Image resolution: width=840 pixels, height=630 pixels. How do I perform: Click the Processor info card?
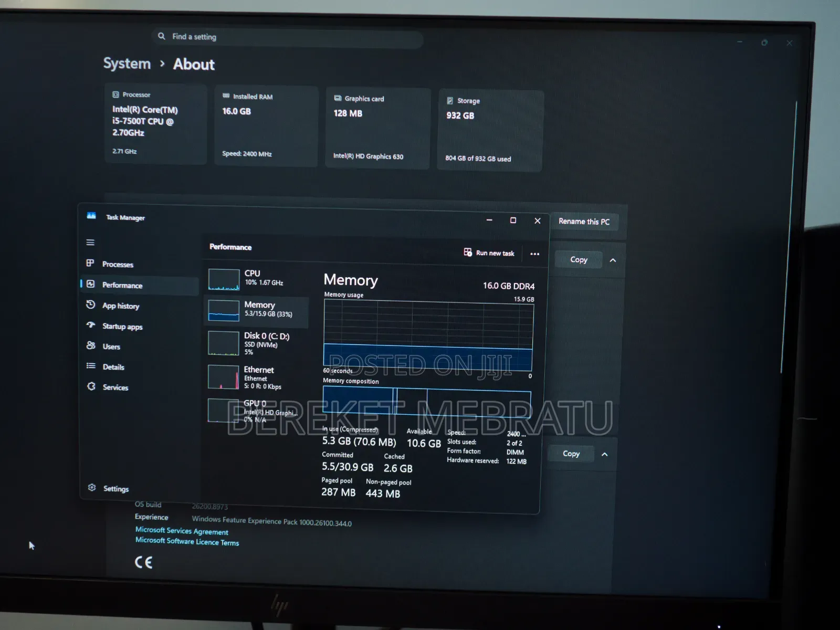coord(156,124)
